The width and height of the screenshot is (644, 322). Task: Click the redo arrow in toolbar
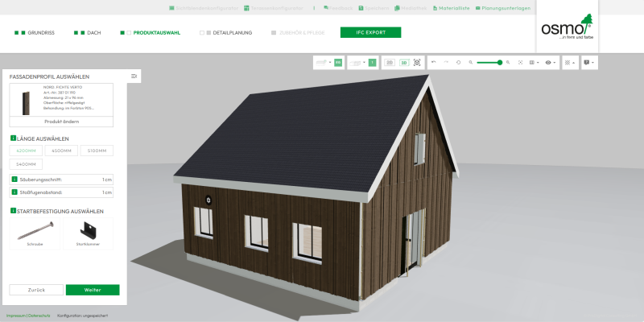[x=445, y=62]
